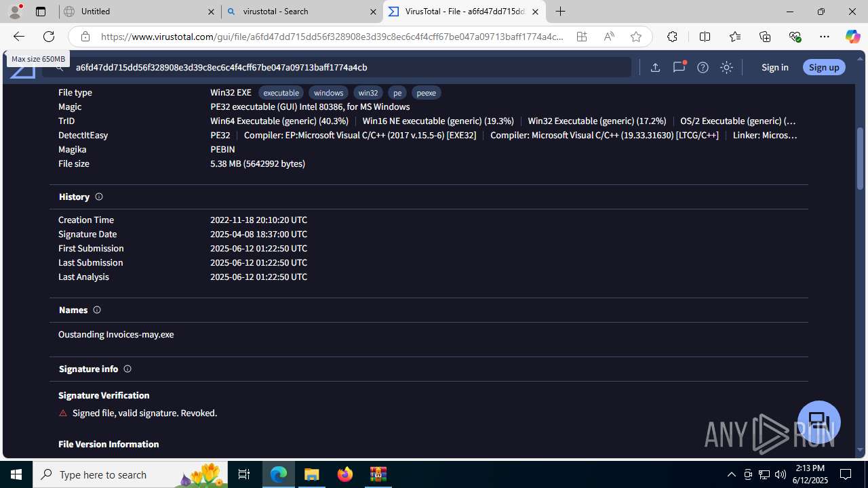
Task: Open the Windows Start menu
Action: [16, 474]
